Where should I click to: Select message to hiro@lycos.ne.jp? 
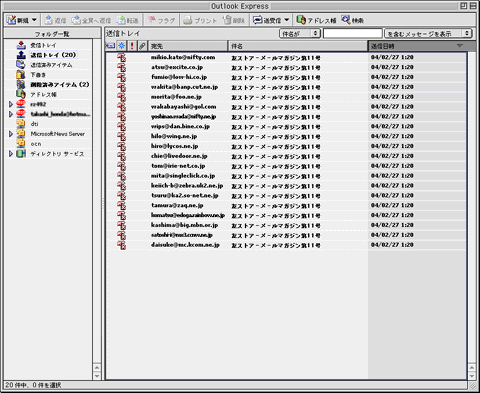point(286,146)
